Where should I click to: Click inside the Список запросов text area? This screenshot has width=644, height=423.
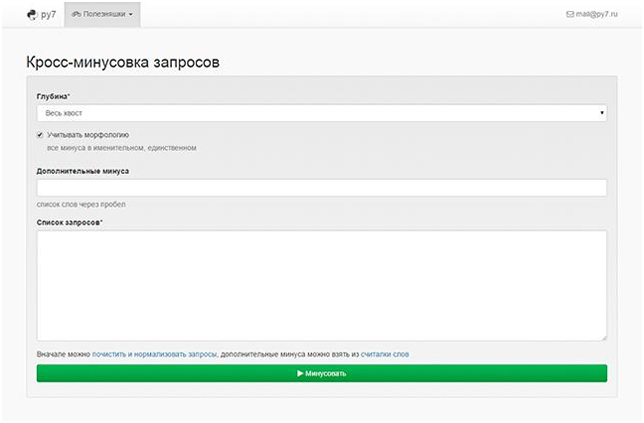coord(322,285)
